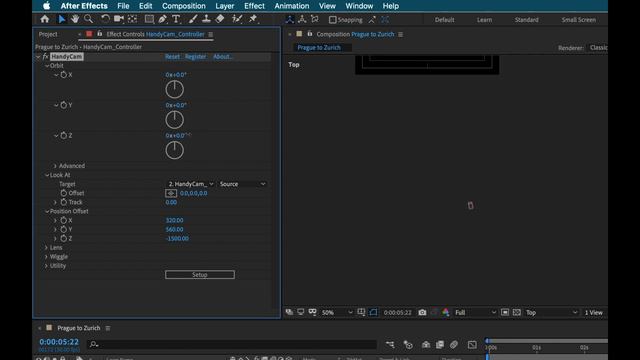640x360 pixels.
Task: Toggle Draft 3D in timeline
Action: coord(408,345)
